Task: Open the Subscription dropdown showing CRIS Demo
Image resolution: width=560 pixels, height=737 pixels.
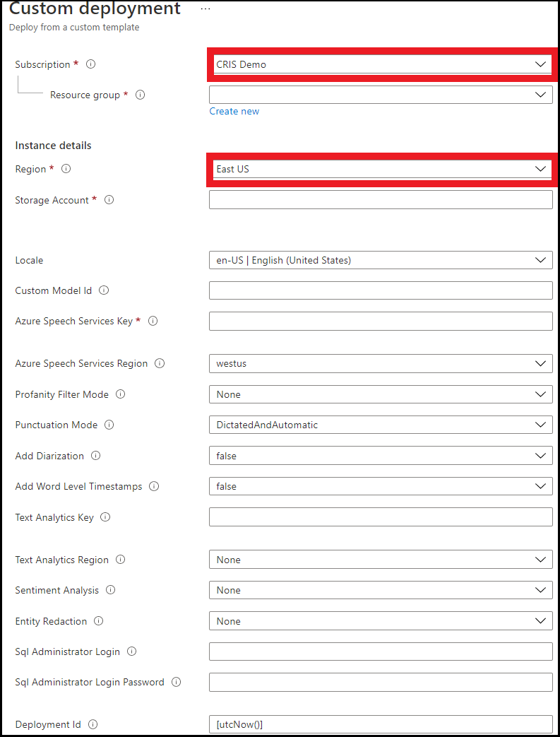Action: 381,64
